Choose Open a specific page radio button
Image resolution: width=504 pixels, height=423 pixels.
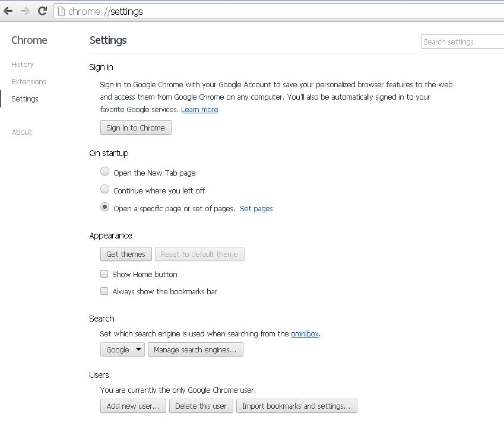click(104, 207)
